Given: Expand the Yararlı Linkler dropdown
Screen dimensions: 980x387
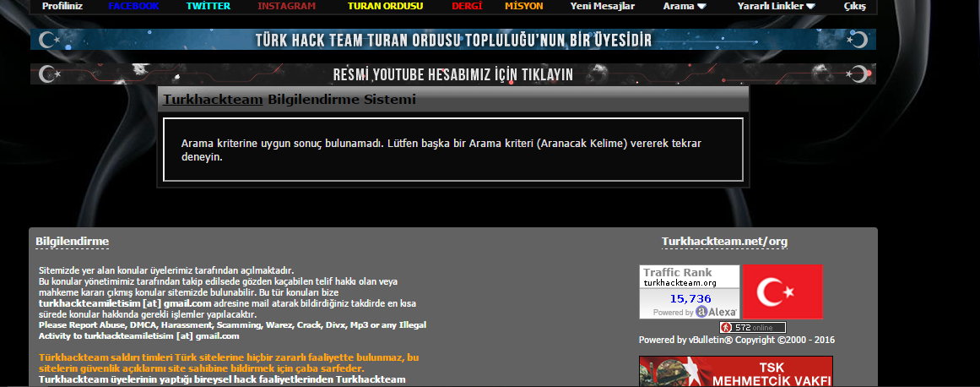Looking at the screenshot, I should click(x=777, y=6).
